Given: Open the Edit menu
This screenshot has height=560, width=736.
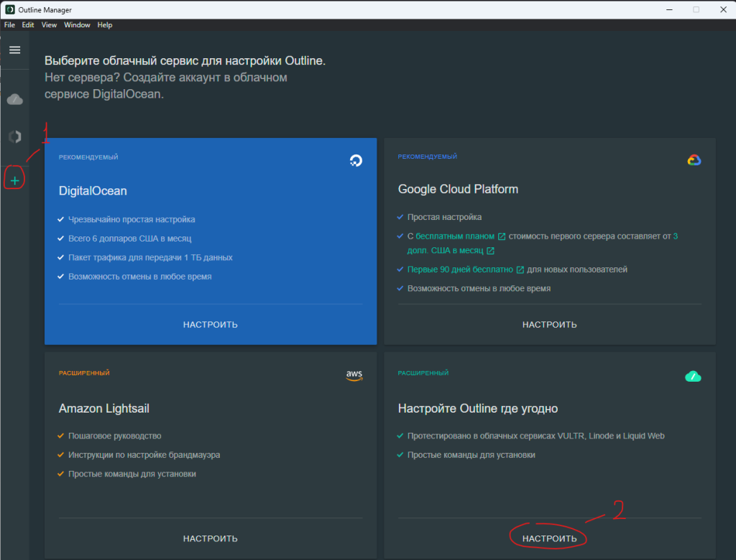Looking at the screenshot, I should tap(28, 25).
